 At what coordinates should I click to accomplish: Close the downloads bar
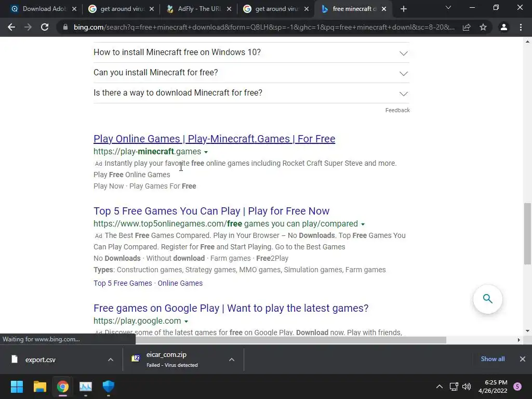(523, 359)
